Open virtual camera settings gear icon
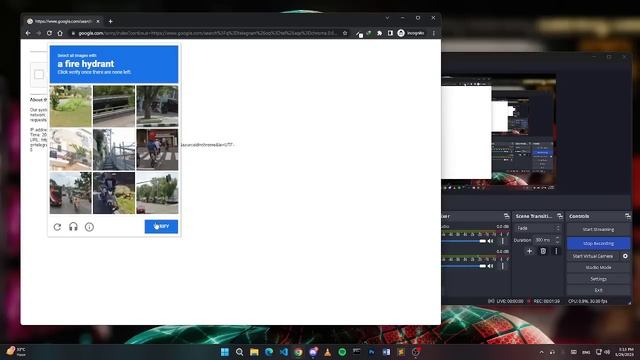 click(625, 256)
